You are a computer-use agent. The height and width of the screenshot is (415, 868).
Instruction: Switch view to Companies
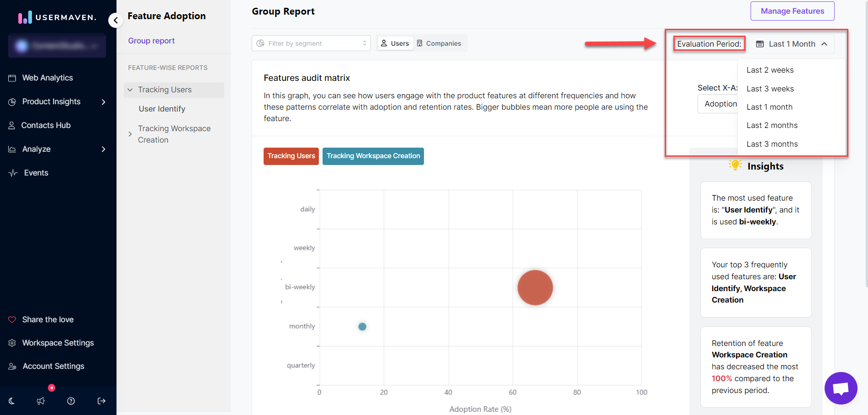[439, 43]
